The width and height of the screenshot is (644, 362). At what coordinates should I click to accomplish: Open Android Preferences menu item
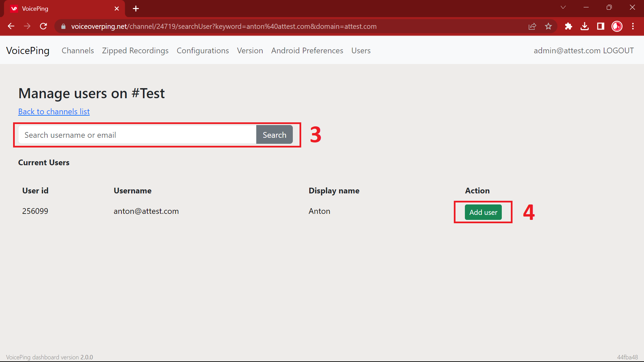307,51
